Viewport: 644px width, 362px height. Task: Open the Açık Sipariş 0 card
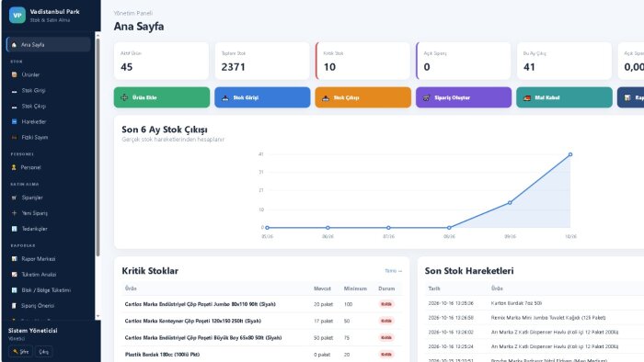(x=464, y=61)
